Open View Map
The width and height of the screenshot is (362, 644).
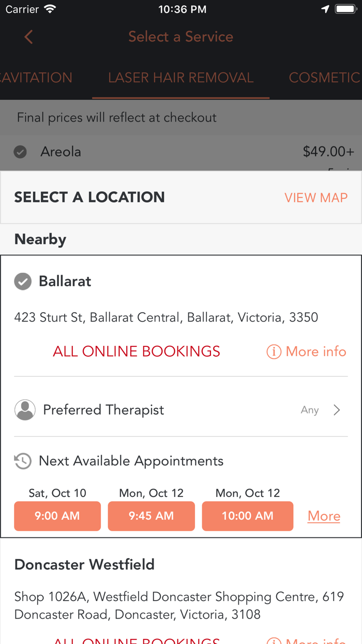[316, 198]
